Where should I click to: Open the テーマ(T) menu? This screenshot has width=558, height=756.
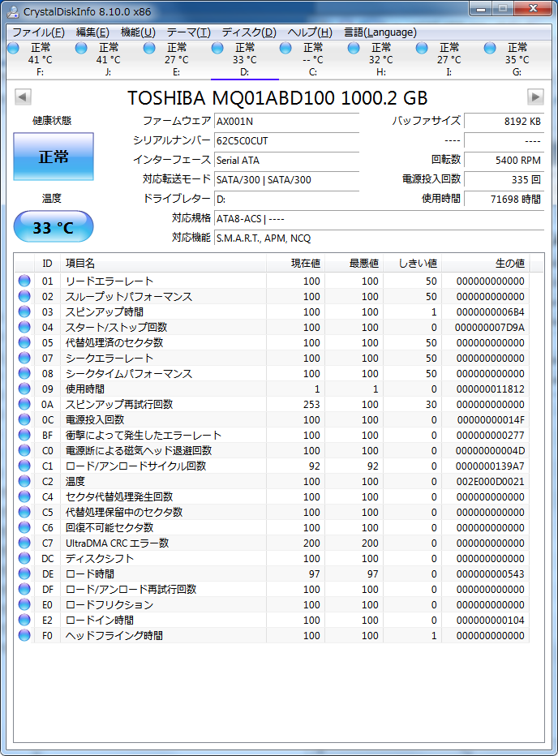pyautogui.click(x=188, y=32)
